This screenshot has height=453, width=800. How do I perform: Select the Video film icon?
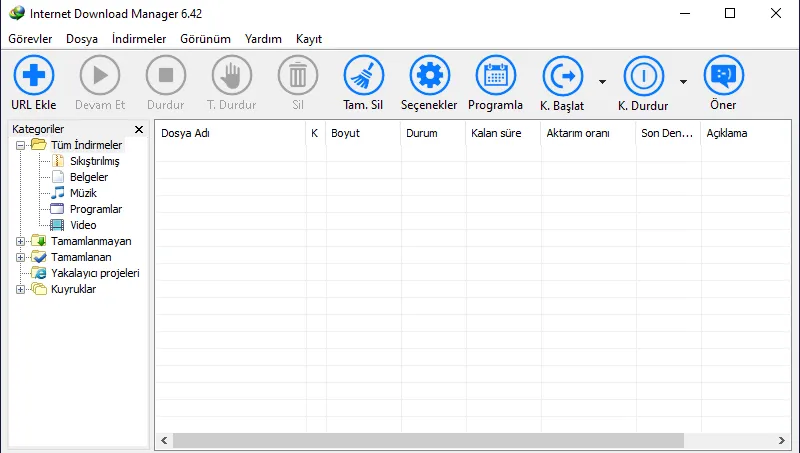57,225
